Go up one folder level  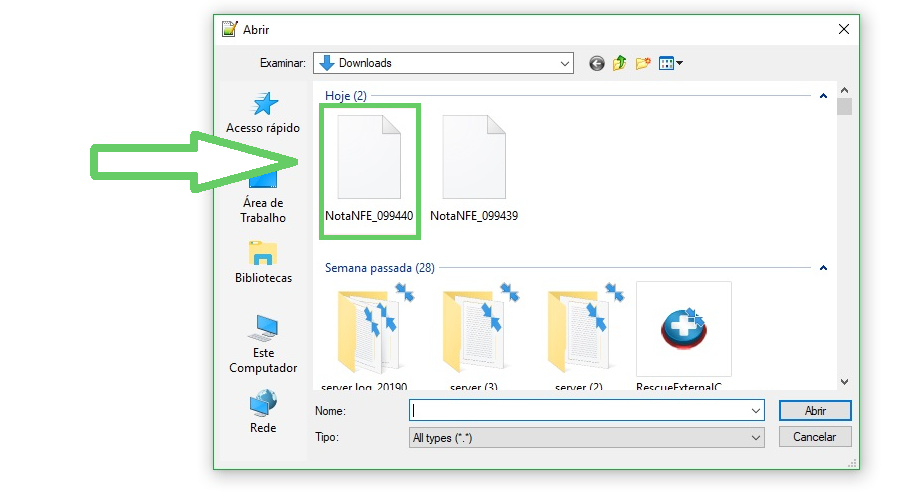pos(620,63)
